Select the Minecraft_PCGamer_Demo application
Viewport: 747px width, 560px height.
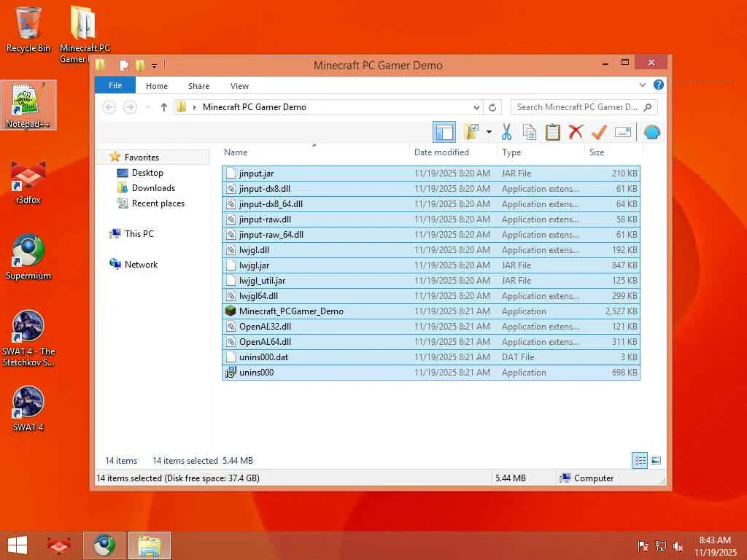[431, 311]
